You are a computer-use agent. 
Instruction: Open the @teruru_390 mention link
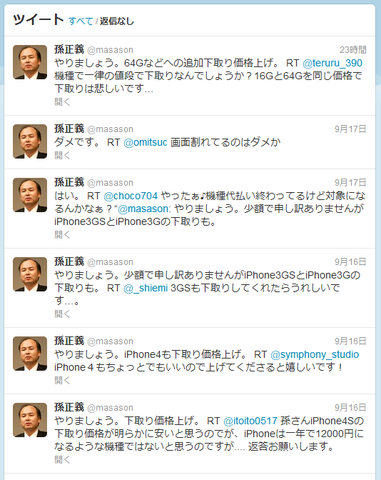[x=332, y=63]
